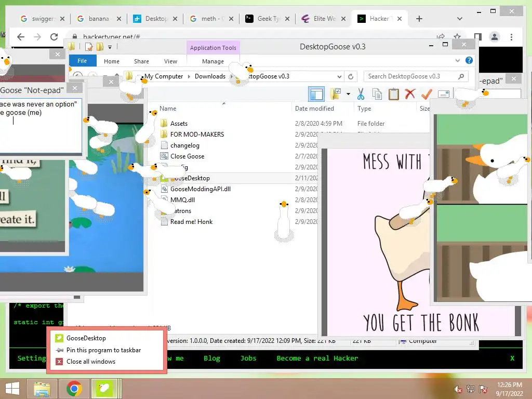
Task: Click the Assets folder icon
Action: [164, 123]
